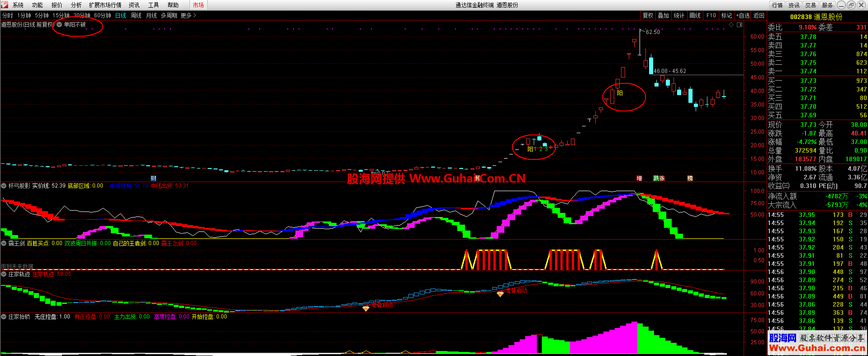Open the 扩展市场行情 menu
868x356 pixels.
click(x=105, y=5)
